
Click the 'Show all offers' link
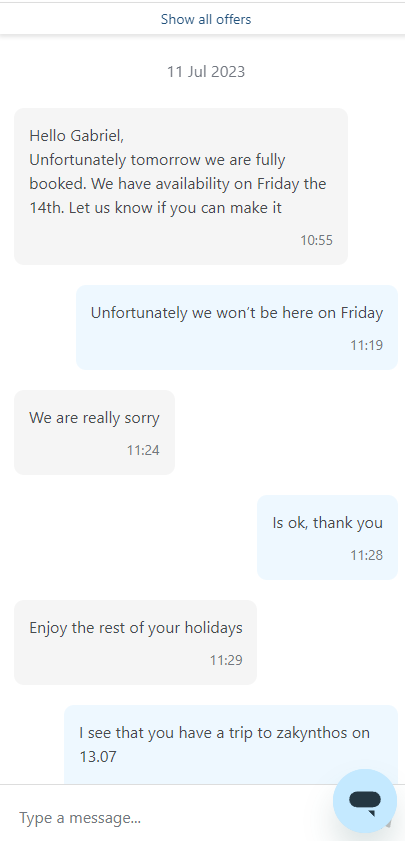pyautogui.click(x=206, y=20)
